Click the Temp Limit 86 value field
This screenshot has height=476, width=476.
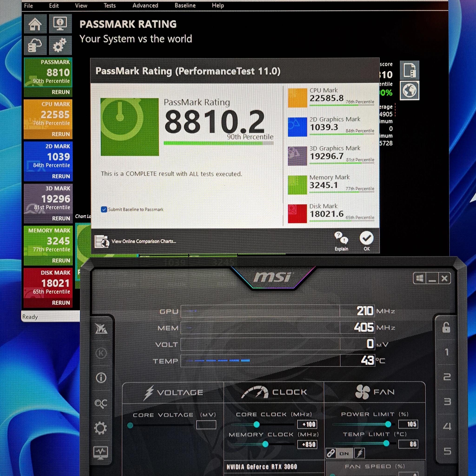(x=408, y=444)
